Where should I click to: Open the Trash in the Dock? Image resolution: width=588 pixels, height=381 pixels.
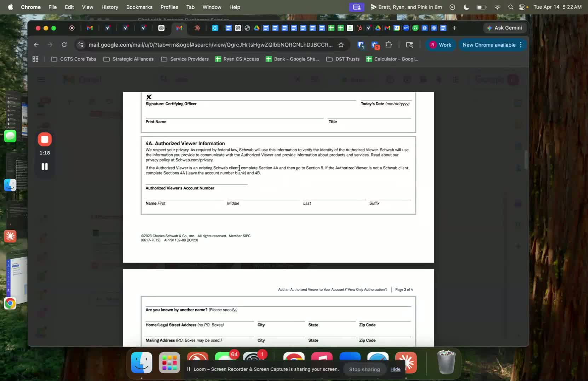[x=446, y=362]
